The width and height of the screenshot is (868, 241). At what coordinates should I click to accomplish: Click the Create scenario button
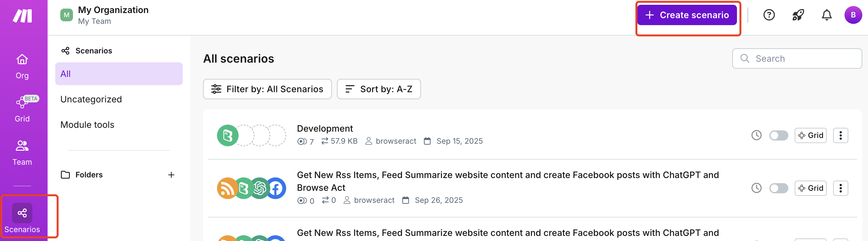pos(687,15)
